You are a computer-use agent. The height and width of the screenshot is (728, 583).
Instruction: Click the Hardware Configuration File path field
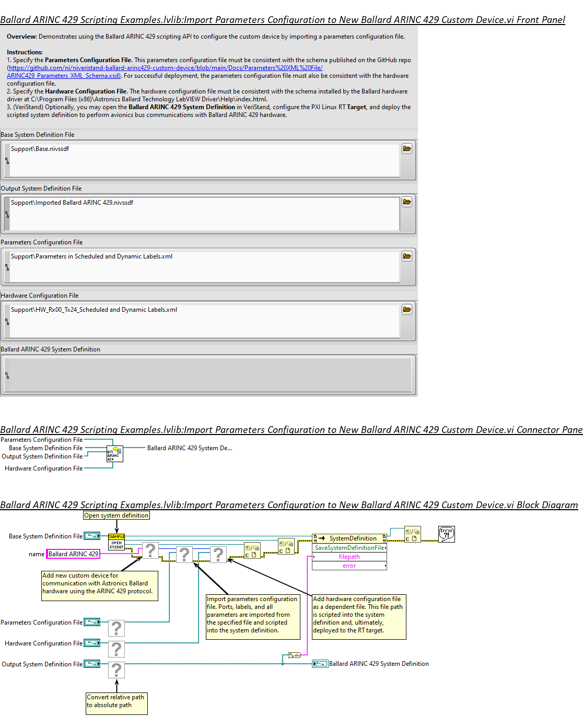coord(205,321)
